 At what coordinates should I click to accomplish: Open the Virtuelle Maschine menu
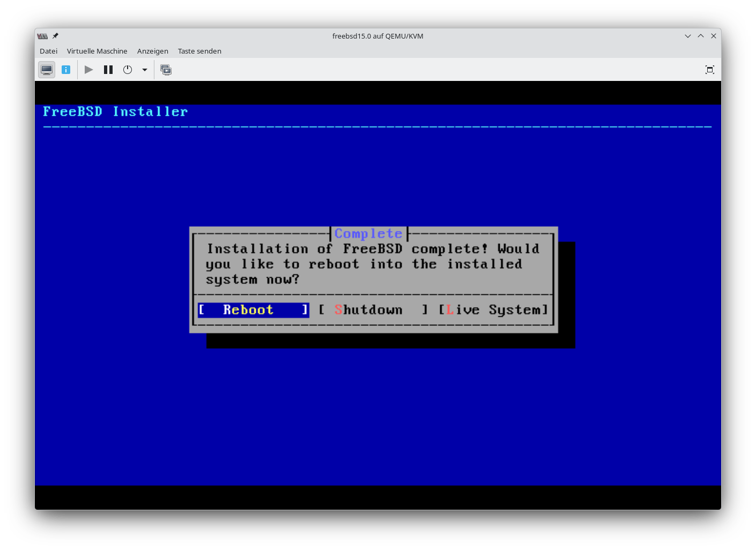click(x=97, y=51)
